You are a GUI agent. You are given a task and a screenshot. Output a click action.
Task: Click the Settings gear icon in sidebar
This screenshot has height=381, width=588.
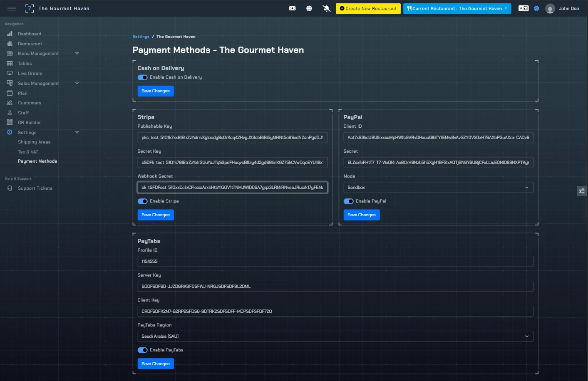point(10,132)
